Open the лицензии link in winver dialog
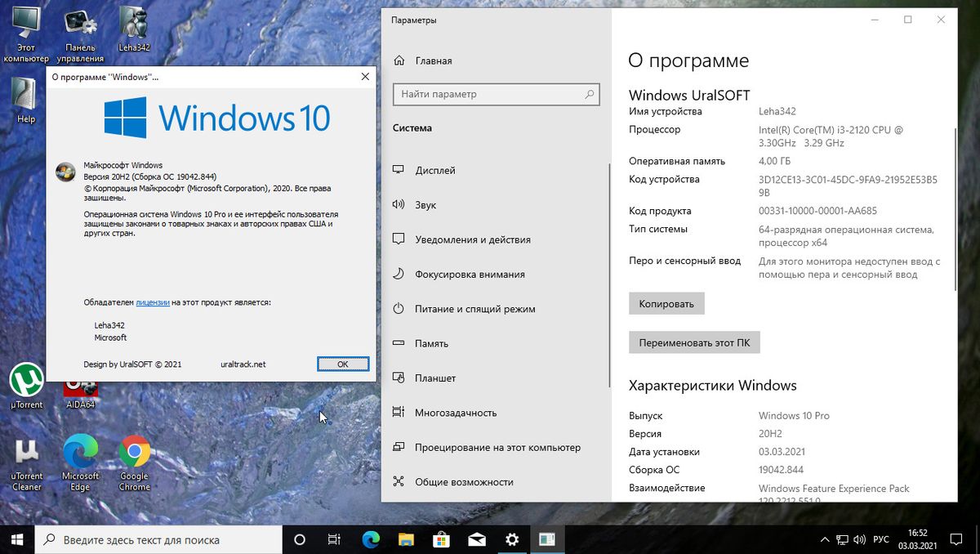 (x=153, y=302)
